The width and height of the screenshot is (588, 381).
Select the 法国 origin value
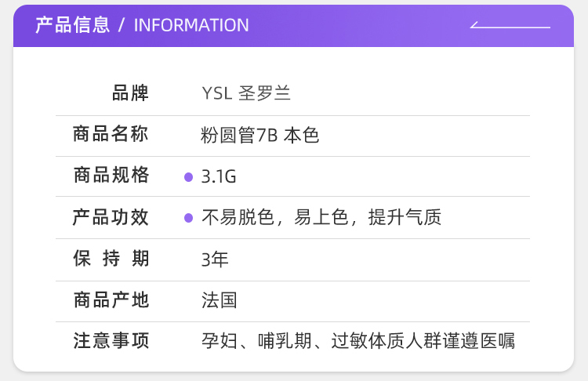(219, 299)
